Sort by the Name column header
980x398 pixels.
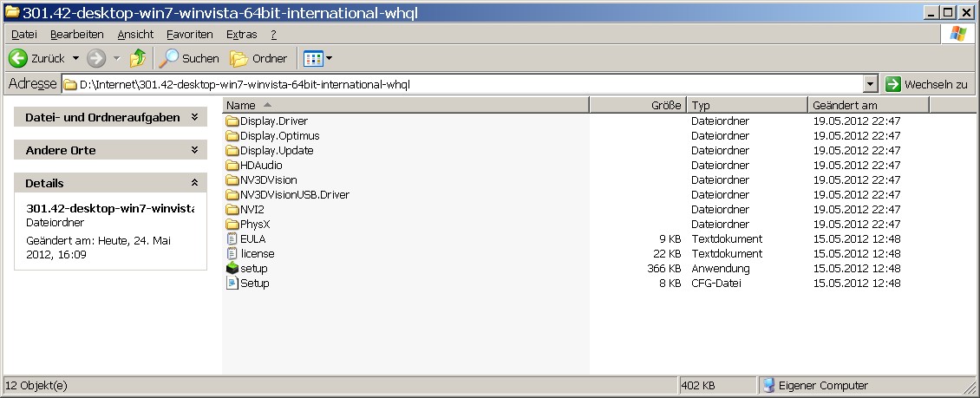tap(406, 105)
